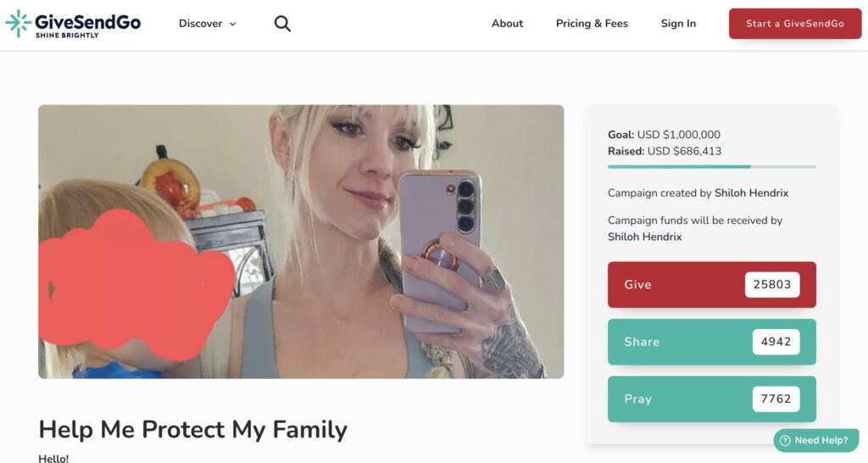Click the question mark help icon
The image size is (868, 463).
pyautogui.click(x=784, y=440)
